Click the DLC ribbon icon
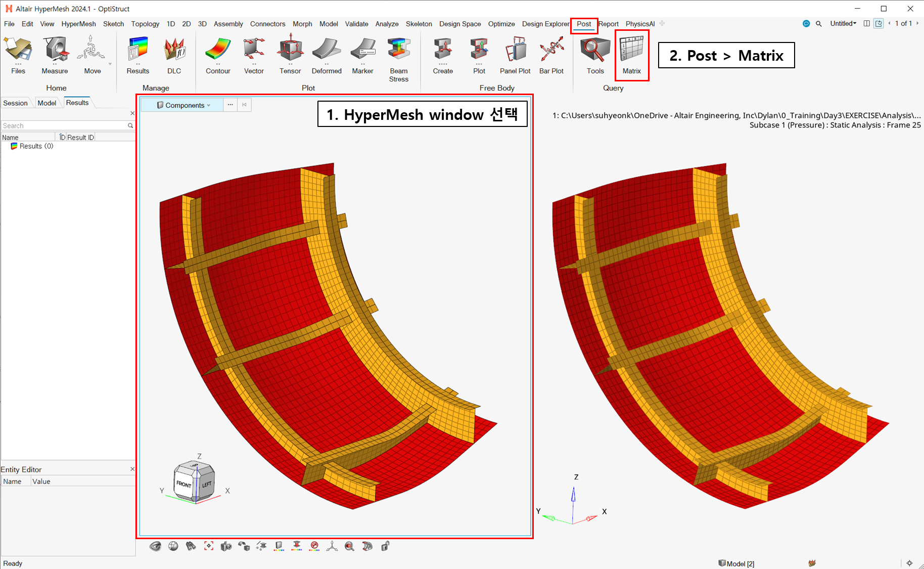 tap(174, 56)
